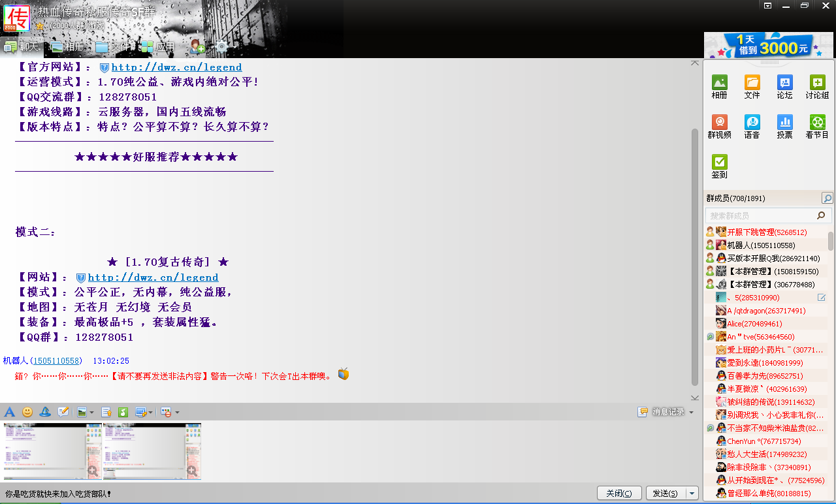
Task: Click the green music share icon
Action: click(123, 412)
